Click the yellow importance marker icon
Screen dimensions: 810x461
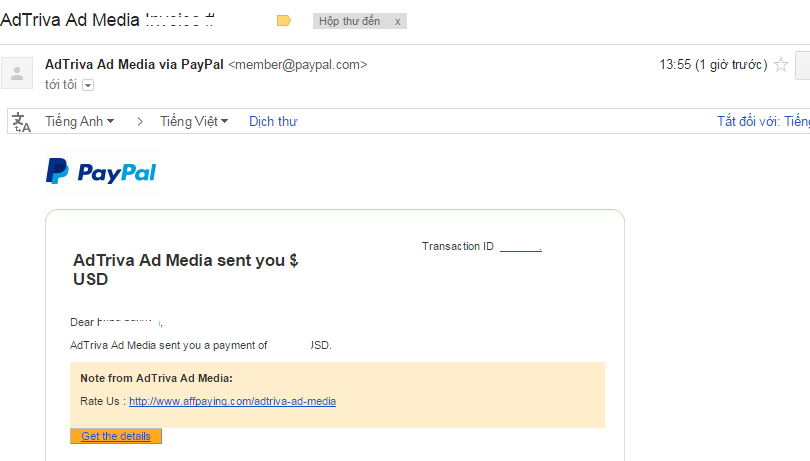pos(283,20)
